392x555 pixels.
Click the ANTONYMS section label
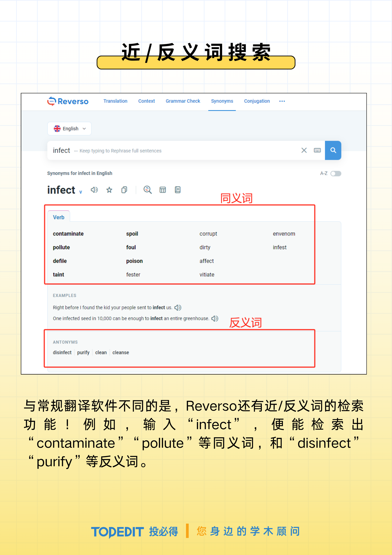click(65, 342)
